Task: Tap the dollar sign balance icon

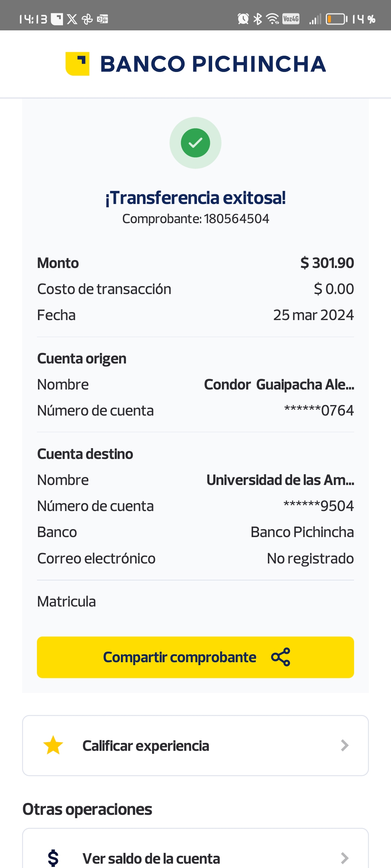Action: [53, 858]
